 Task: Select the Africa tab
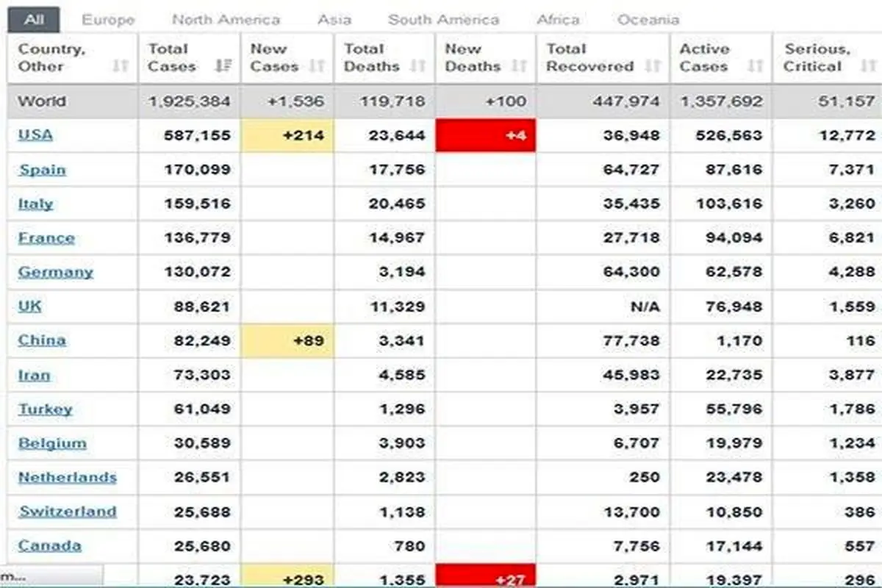(x=558, y=20)
